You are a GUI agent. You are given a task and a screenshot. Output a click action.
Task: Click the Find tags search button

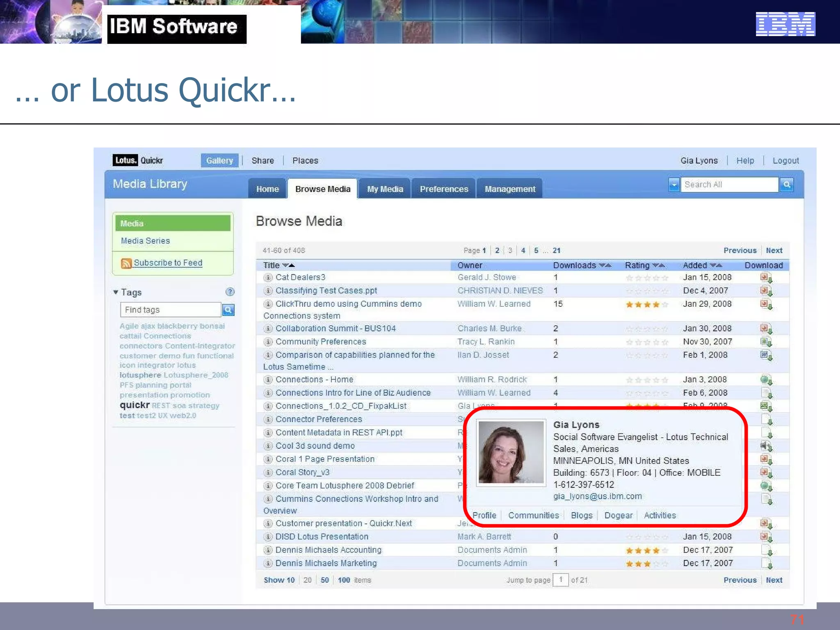tap(228, 310)
